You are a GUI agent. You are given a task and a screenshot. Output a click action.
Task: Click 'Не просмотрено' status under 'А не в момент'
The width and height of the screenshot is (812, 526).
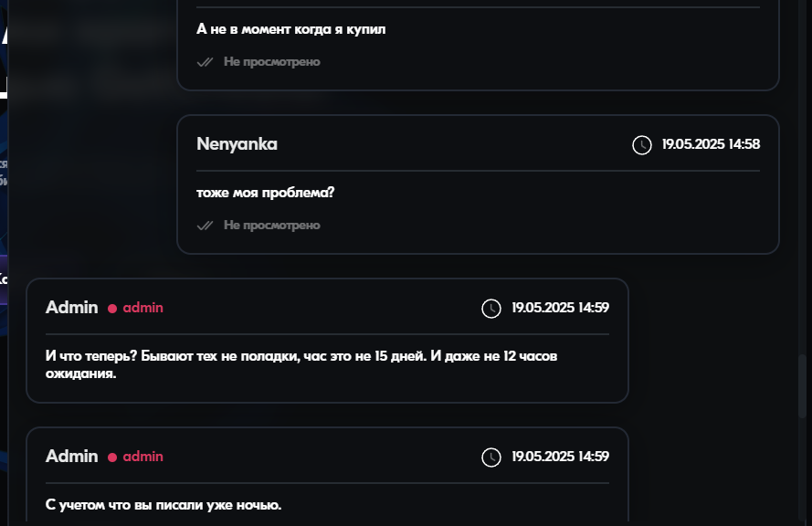tap(271, 62)
